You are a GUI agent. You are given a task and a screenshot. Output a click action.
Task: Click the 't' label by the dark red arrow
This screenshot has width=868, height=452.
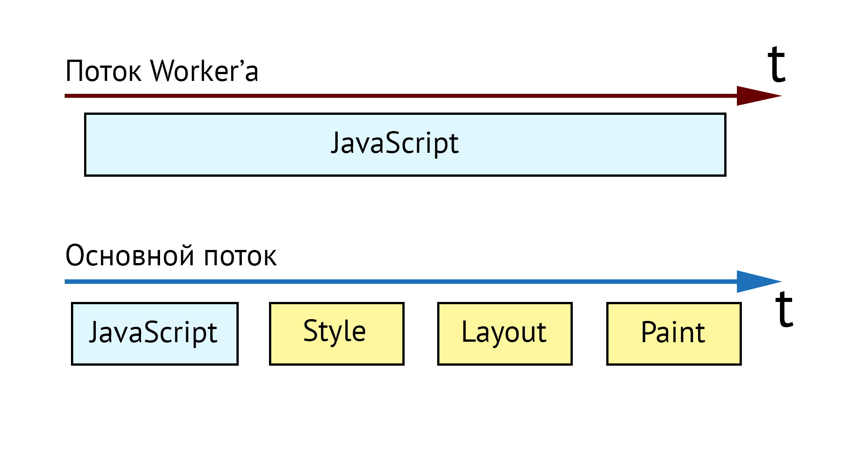click(777, 65)
